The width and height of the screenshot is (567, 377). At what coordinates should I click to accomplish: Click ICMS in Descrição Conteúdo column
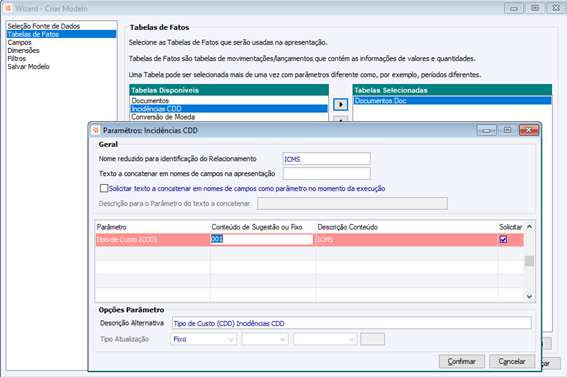(x=407, y=239)
